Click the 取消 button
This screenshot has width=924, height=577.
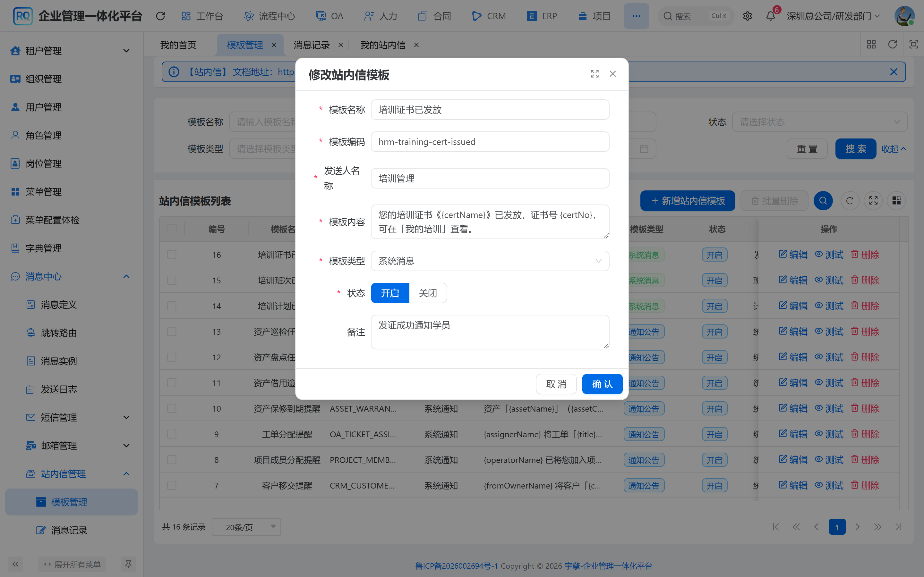pos(556,384)
